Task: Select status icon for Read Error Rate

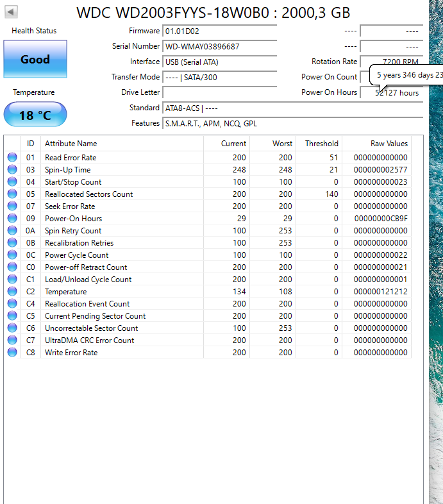Action: tap(12, 158)
